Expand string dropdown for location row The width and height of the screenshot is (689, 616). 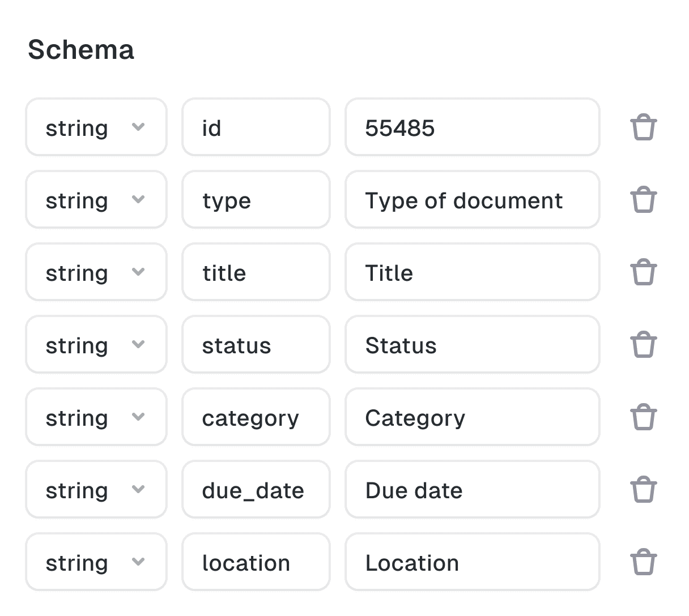[96, 562]
